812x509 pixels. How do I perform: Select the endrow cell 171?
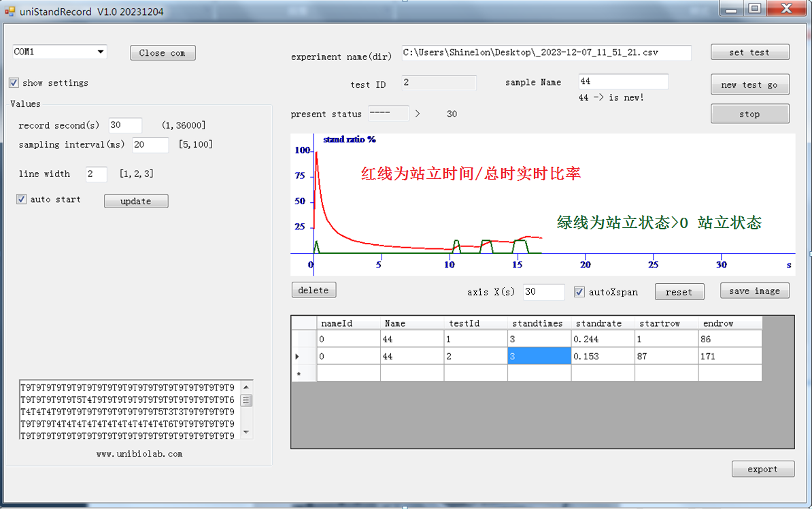pos(730,356)
